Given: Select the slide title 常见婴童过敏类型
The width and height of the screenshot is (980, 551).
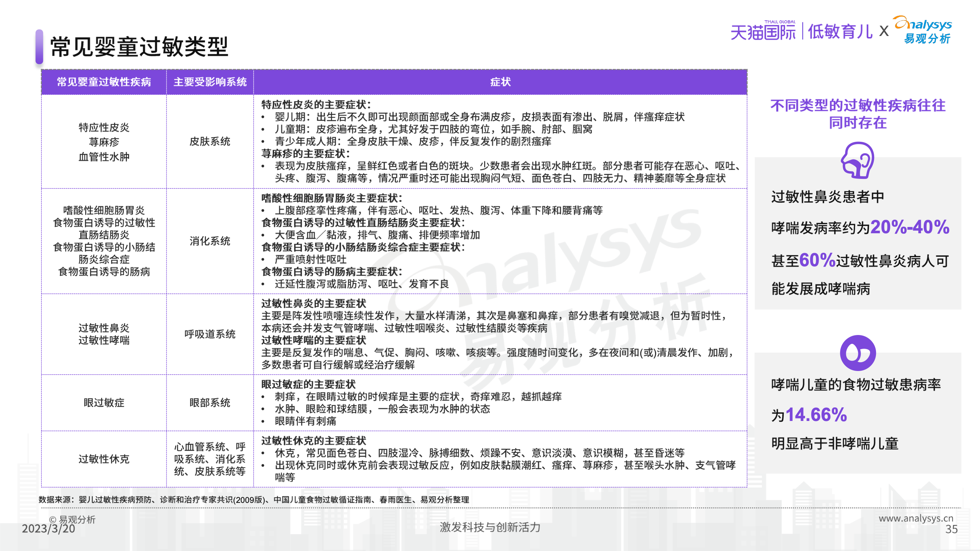Looking at the screenshot, I should [x=139, y=47].
